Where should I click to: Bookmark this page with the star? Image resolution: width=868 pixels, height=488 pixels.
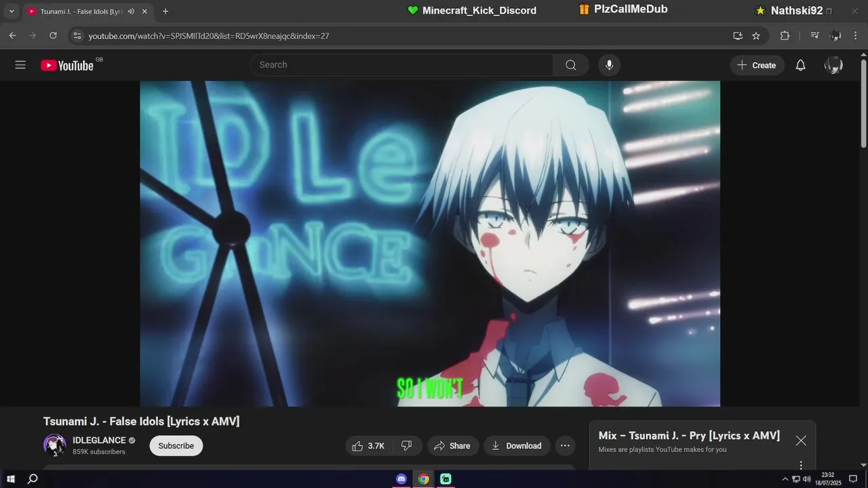coord(756,36)
